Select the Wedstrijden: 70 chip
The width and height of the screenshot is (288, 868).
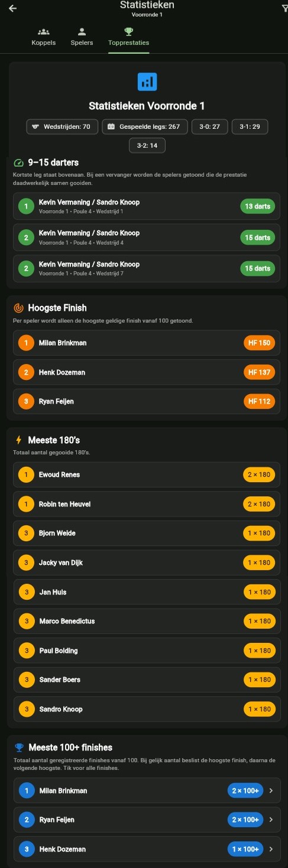click(x=62, y=126)
